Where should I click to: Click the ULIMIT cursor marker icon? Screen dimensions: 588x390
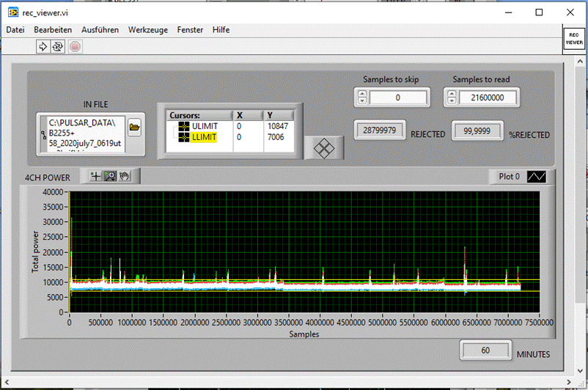[184, 126]
